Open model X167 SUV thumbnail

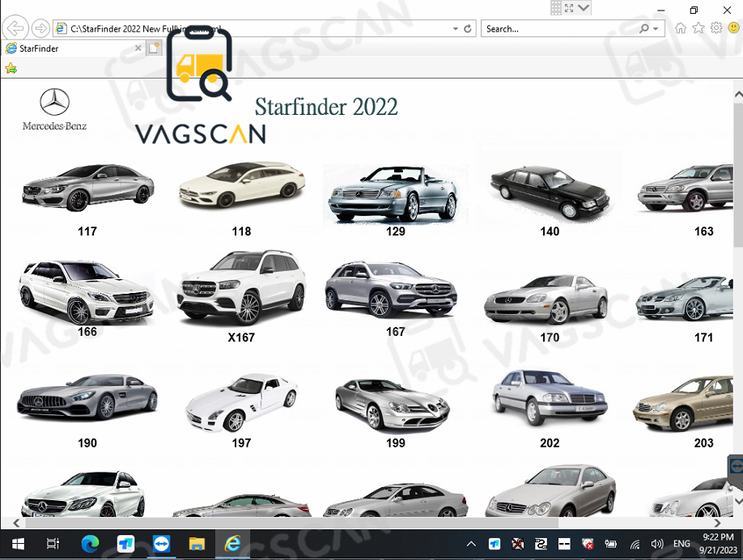[241, 288]
